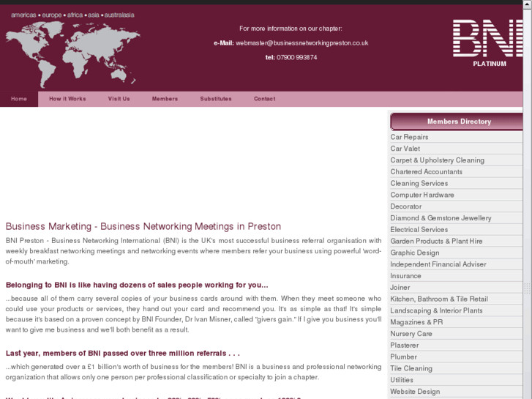
Task: Click the webmaster email address link
Action: click(302, 43)
